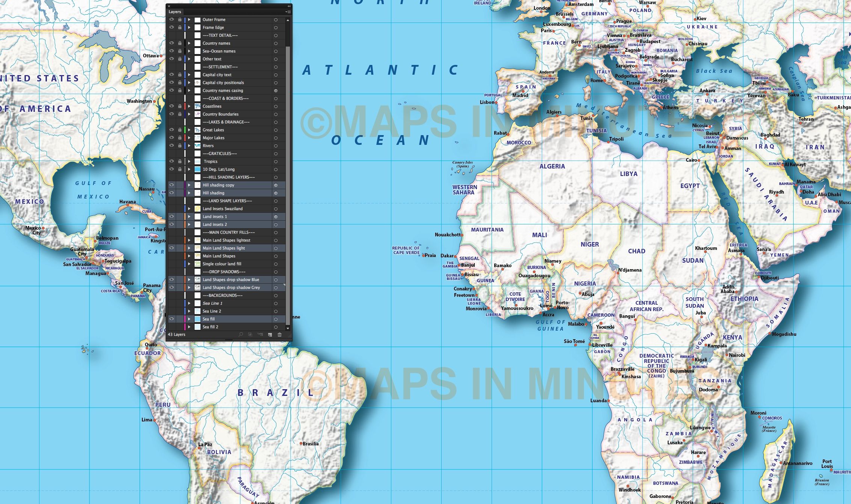Click target circle for Sea fill
This screenshot has height=504, width=851.
point(276,319)
